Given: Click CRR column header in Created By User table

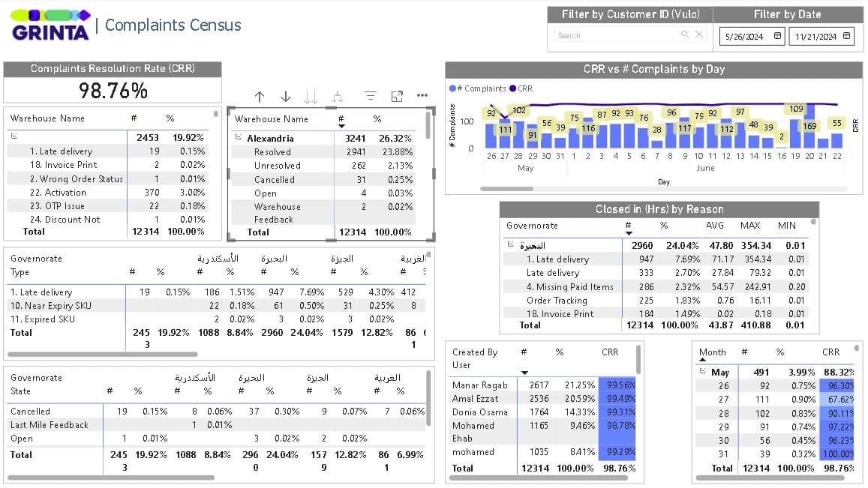Looking at the screenshot, I should [610, 352].
